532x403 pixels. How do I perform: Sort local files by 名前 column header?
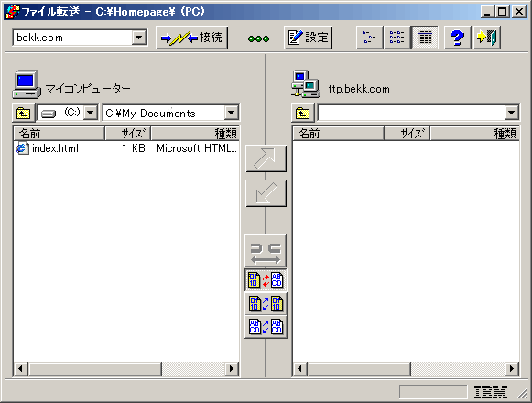click(x=59, y=134)
